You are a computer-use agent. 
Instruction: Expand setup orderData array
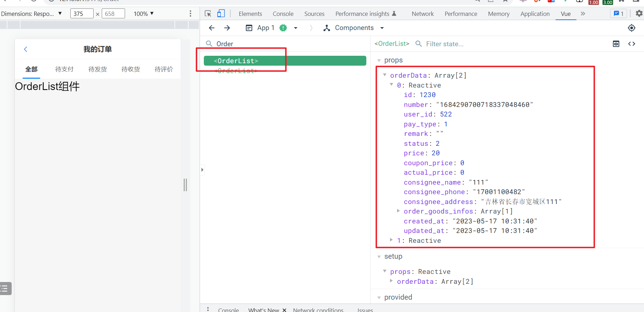(x=391, y=281)
